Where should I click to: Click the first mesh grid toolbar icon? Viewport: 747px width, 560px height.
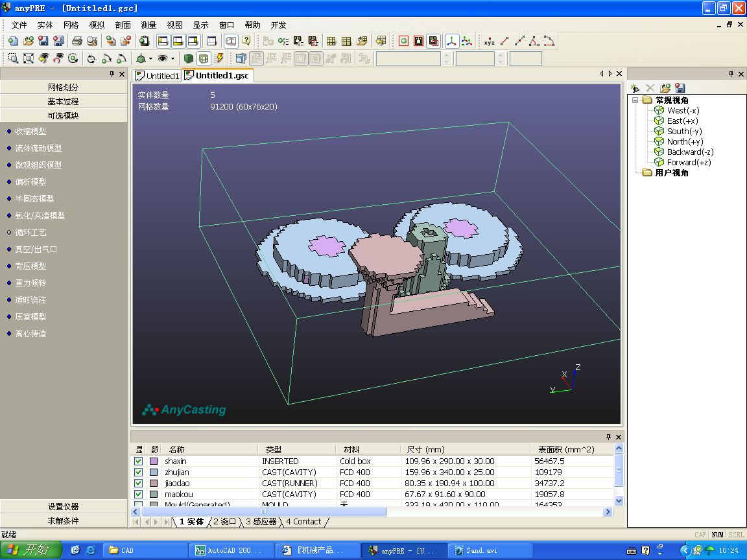coord(331,41)
